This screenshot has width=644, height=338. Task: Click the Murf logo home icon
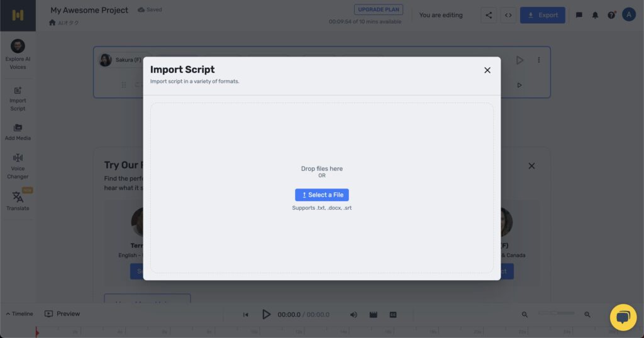click(18, 15)
